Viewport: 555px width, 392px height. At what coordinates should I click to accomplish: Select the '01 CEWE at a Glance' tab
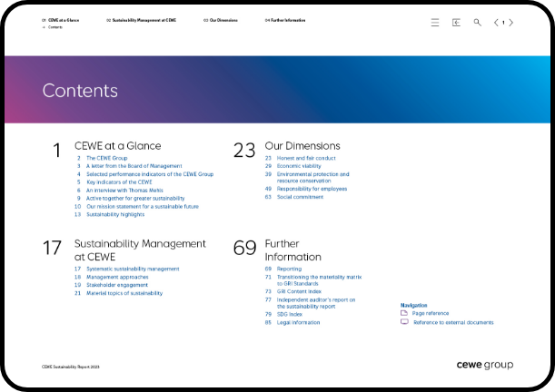(61, 20)
